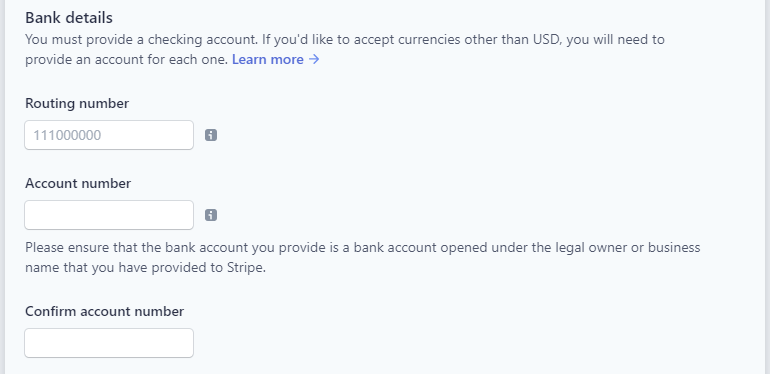
Task: Click the Confirm account number label
Action: (x=105, y=312)
